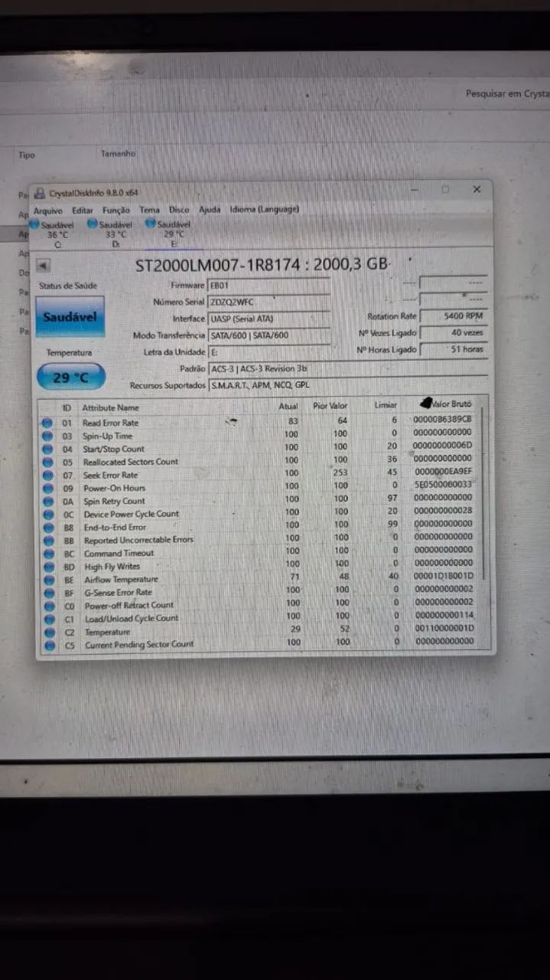Open the Editar menu

pyautogui.click(x=83, y=210)
